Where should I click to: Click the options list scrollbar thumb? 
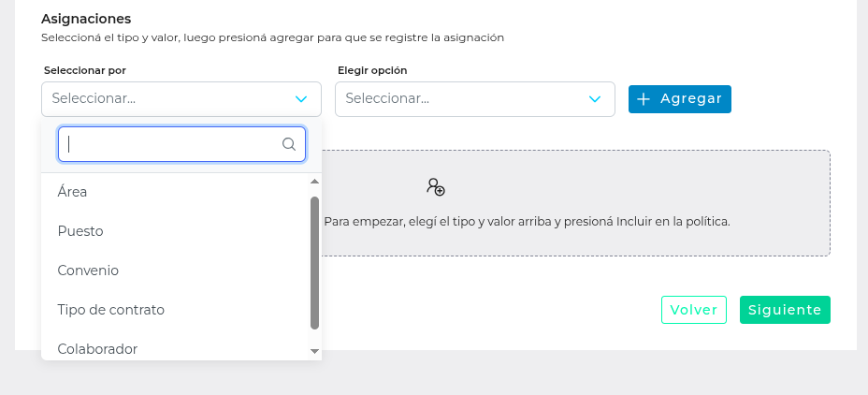point(314,262)
